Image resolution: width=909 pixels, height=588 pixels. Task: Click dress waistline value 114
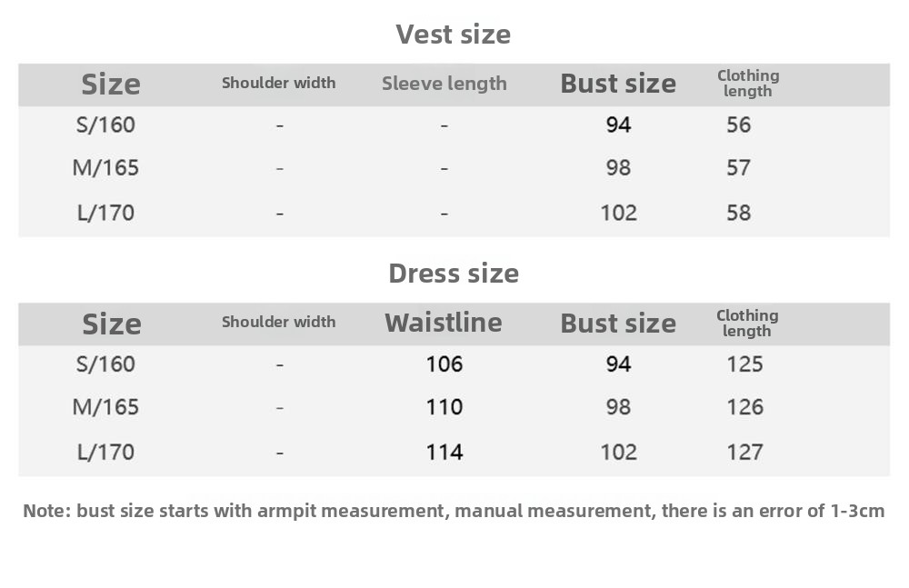445,453
